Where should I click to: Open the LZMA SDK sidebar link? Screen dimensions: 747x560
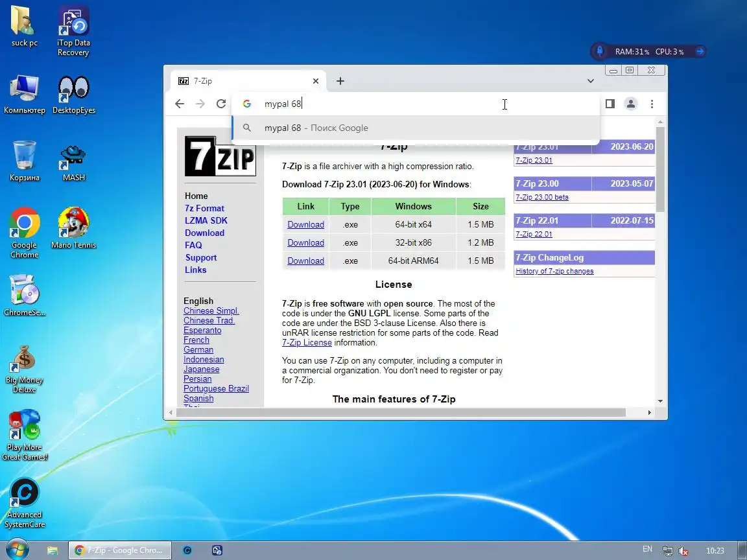coord(206,220)
